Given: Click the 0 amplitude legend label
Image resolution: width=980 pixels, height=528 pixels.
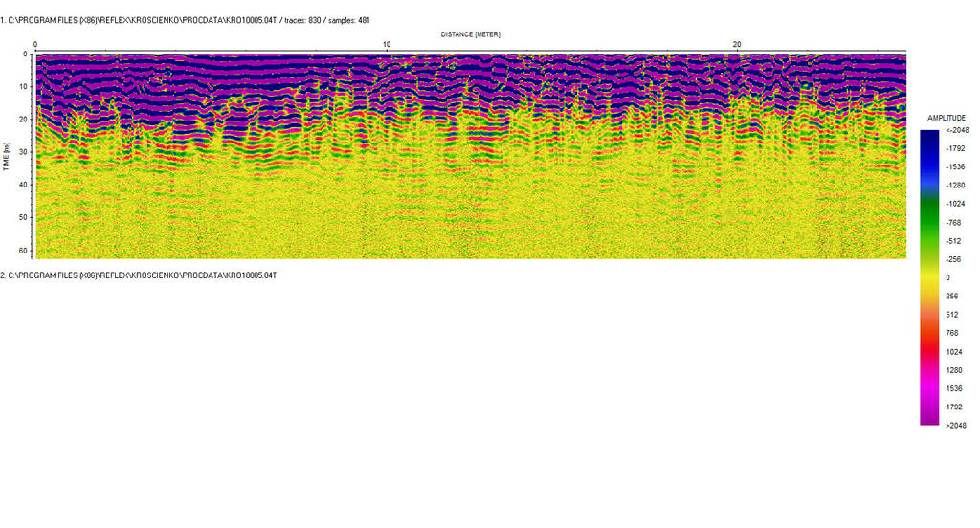Looking at the screenshot, I should tap(947, 277).
